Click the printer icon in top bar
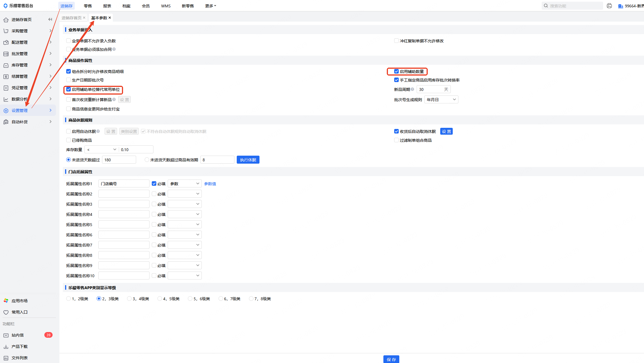The image size is (644, 363). point(609,6)
